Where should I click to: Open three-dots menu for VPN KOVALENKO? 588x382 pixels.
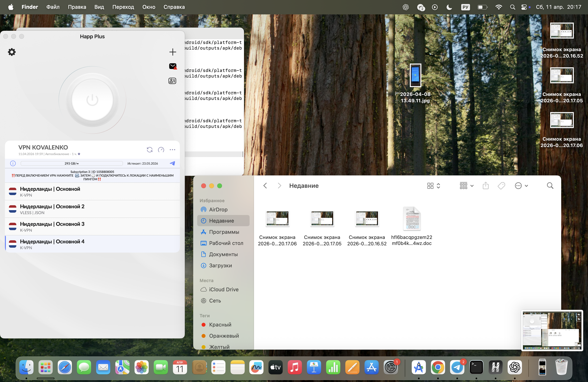point(172,149)
